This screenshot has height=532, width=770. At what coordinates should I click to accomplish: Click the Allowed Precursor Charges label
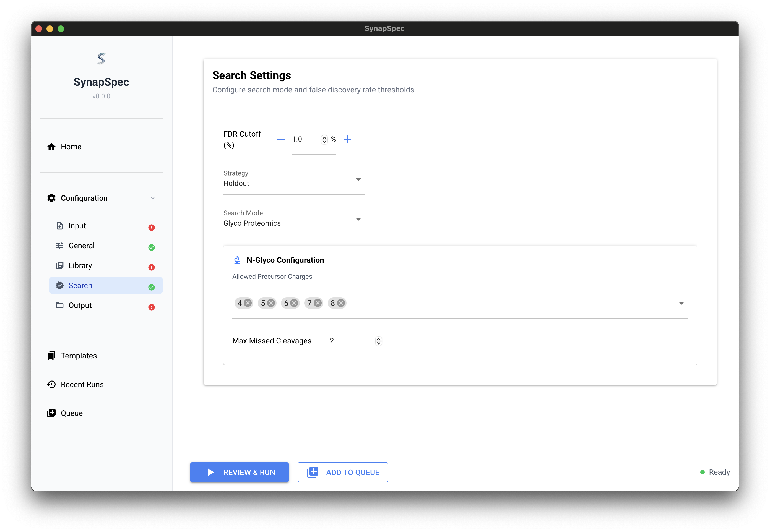[272, 277]
